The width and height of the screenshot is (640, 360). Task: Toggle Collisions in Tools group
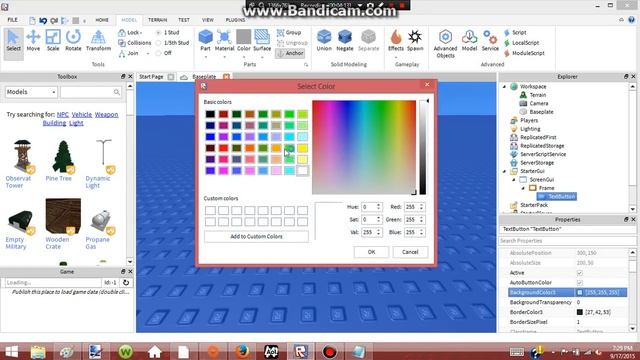point(134,42)
